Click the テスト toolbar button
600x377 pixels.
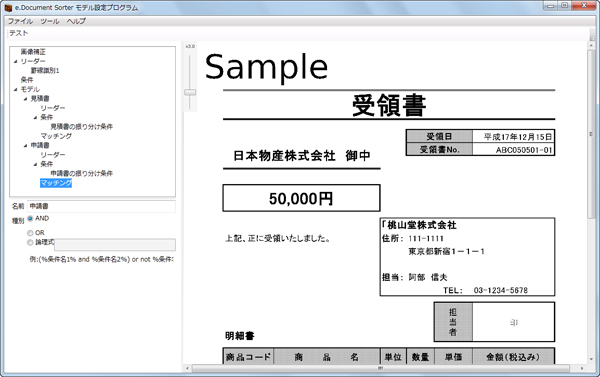(x=19, y=33)
